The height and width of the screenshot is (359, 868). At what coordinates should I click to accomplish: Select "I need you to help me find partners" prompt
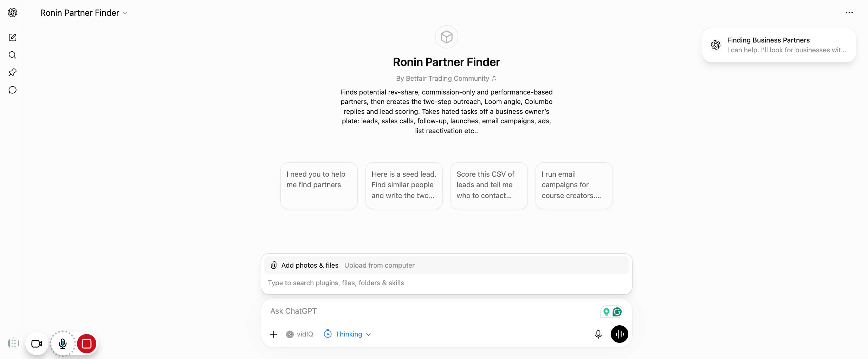[x=319, y=185]
